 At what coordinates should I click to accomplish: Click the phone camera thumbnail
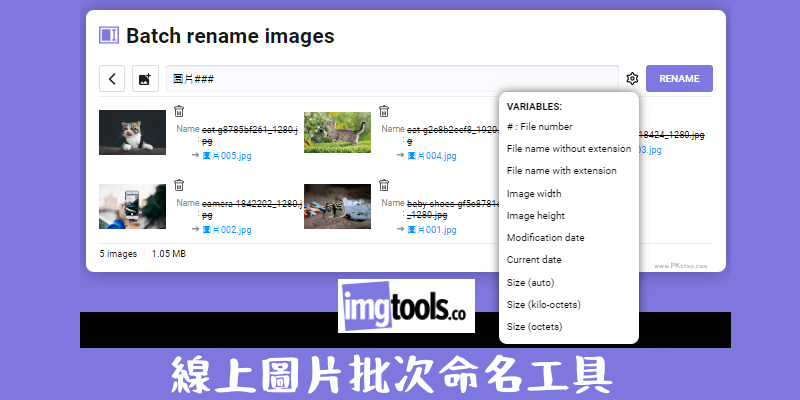click(x=132, y=206)
